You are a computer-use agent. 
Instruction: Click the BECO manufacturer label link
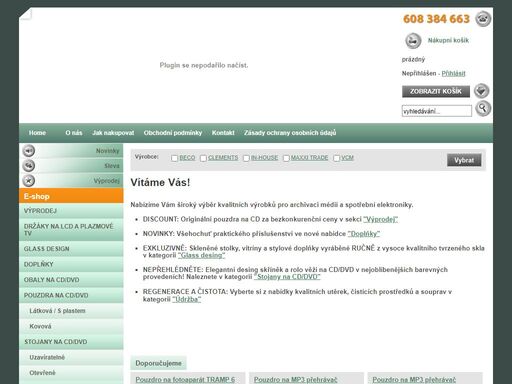(187, 158)
